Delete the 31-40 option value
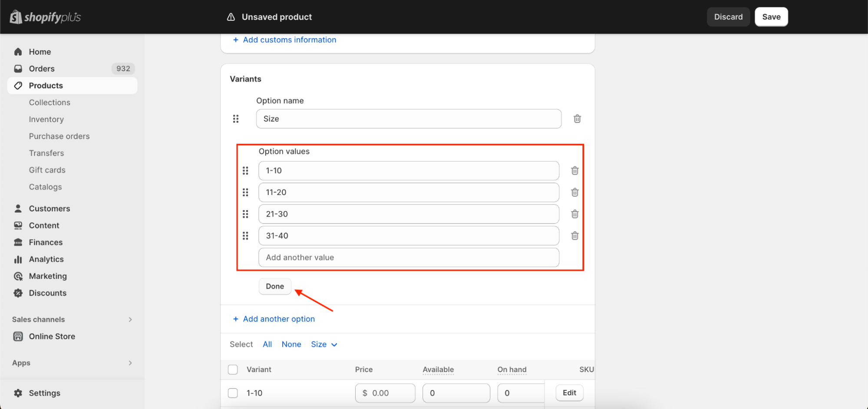 (x=574, y=236)
